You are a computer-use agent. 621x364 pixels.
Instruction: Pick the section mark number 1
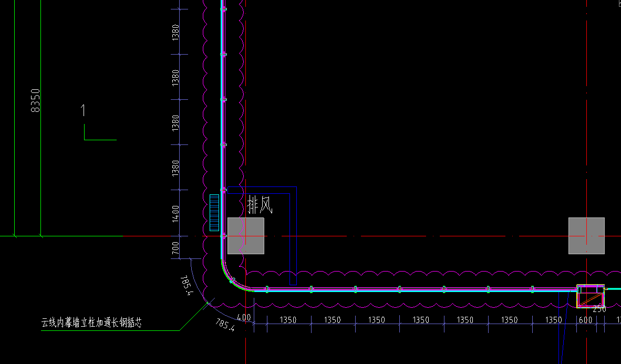82,111
